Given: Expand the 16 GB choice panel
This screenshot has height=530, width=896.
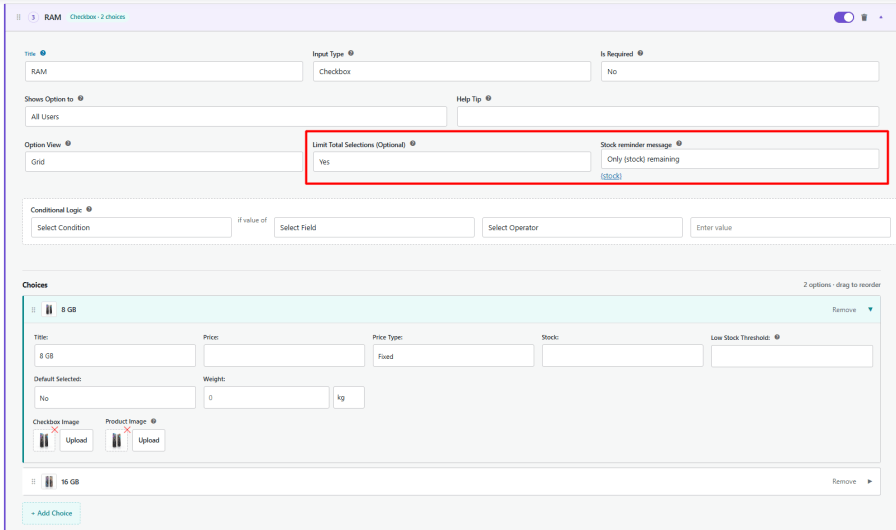Looking at the screenshot, I should point(870,481).
